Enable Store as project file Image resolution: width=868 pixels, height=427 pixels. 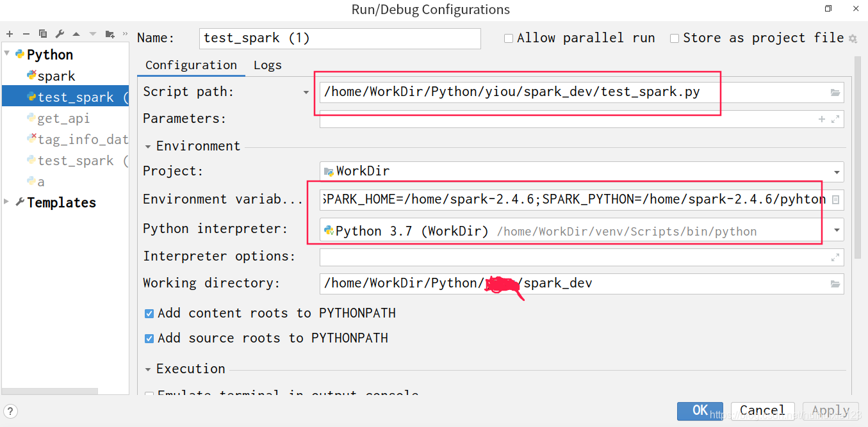[x=675, y=38]
